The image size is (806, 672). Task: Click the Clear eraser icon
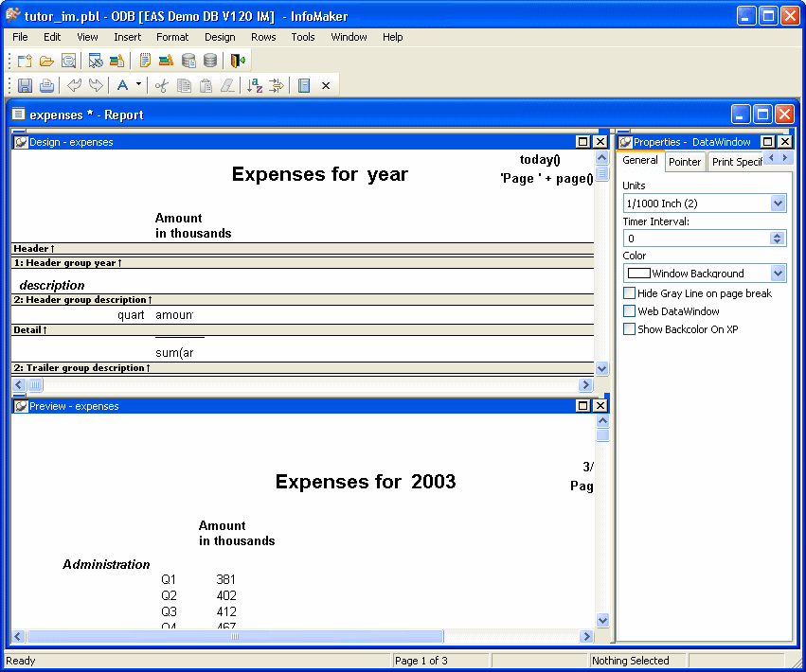(x=227, y=85)
